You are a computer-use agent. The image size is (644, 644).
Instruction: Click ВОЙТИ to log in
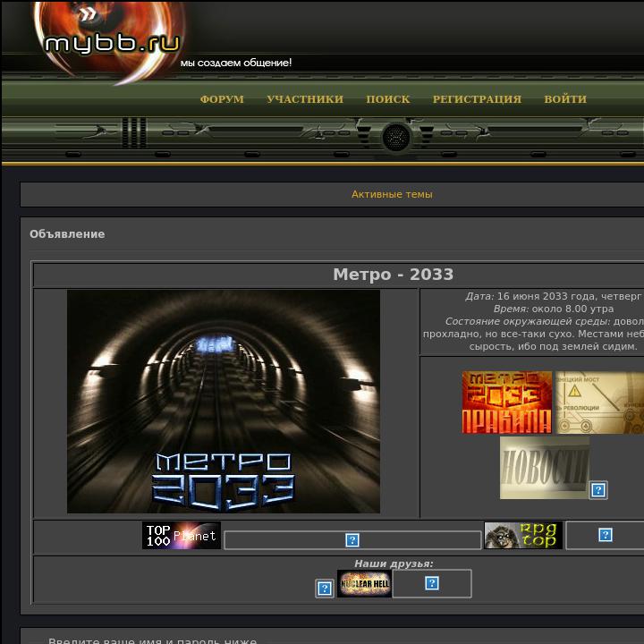click(565, 99)
